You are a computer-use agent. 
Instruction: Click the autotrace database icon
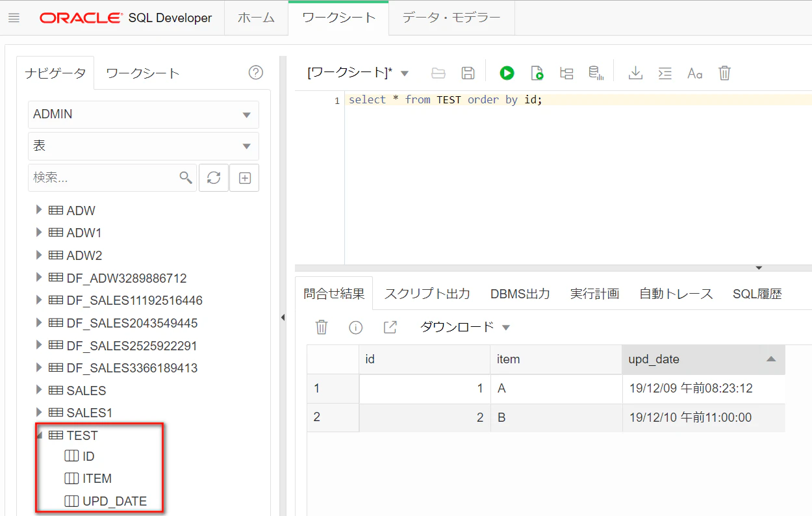point(596,73)
